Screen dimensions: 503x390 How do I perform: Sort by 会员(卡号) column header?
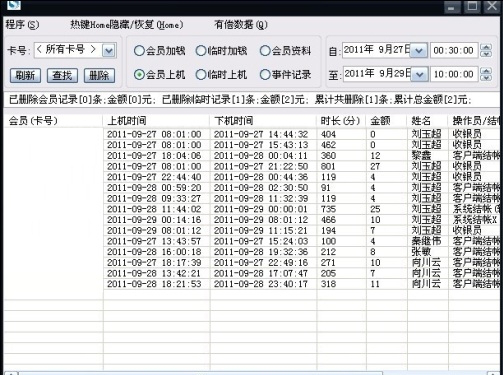(53, 121)
